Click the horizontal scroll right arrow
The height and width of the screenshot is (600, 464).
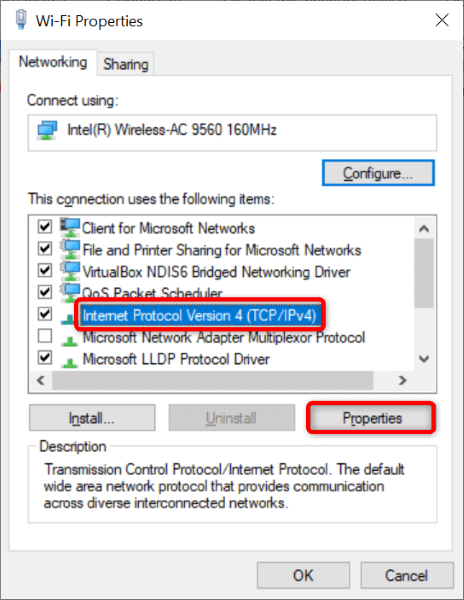point(402,380)
